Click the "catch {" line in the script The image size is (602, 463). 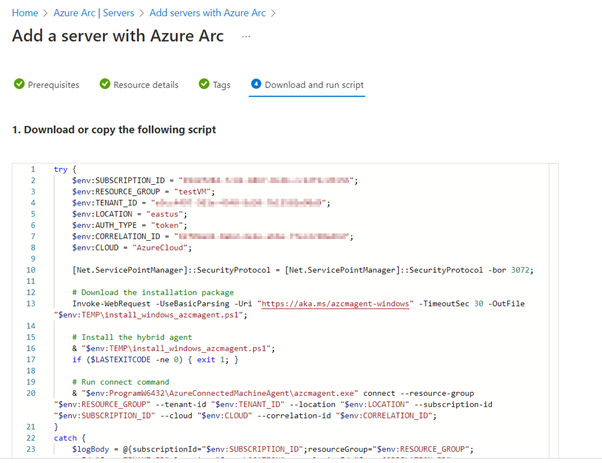[70, 437]
